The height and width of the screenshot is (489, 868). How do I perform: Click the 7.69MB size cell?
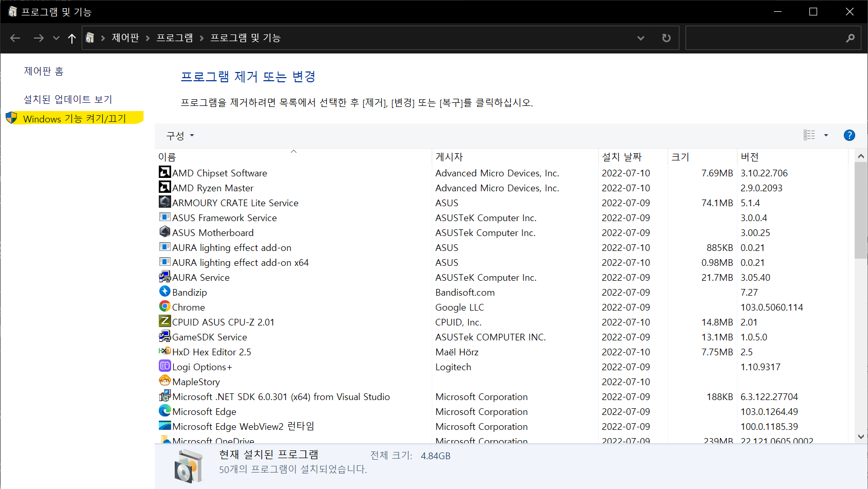717,173
